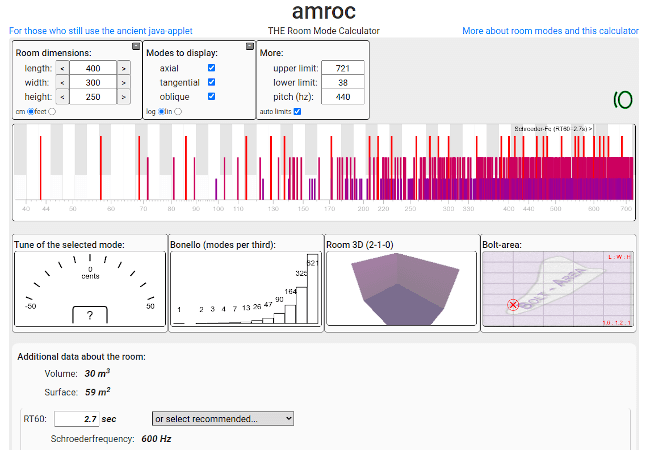The height and width of the screenshot is (450, 650).
Task: Turn off auto limits checkbox
Action: (297, 111)
